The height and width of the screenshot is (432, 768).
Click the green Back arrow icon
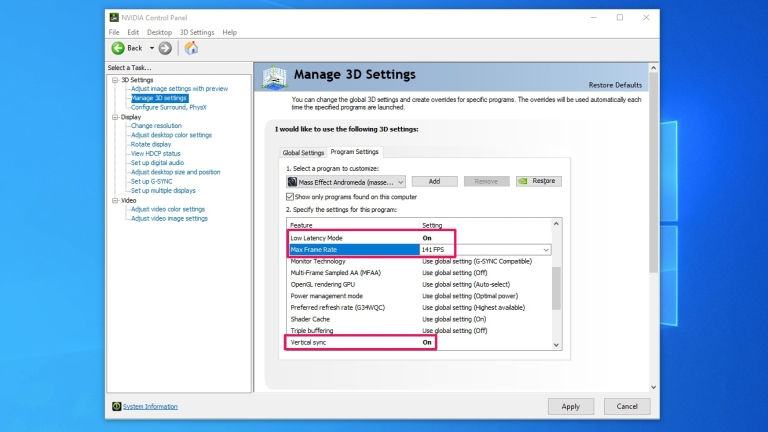[118, 48]
